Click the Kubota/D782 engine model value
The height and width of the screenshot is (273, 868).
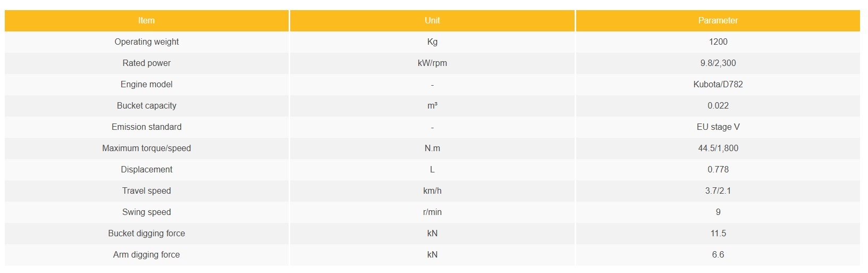(x=718, y=85)
